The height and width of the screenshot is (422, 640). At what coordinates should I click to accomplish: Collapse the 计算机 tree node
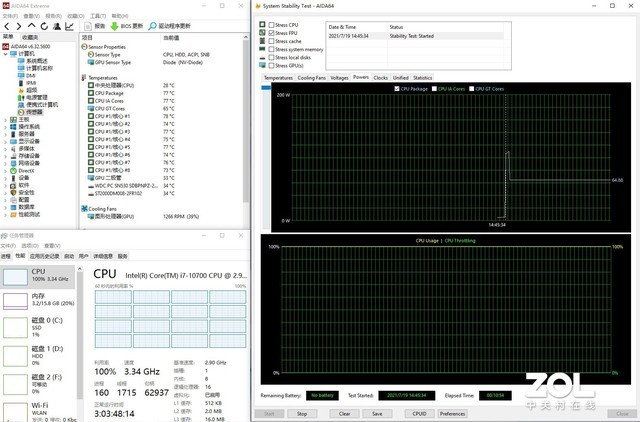(5, 54)
